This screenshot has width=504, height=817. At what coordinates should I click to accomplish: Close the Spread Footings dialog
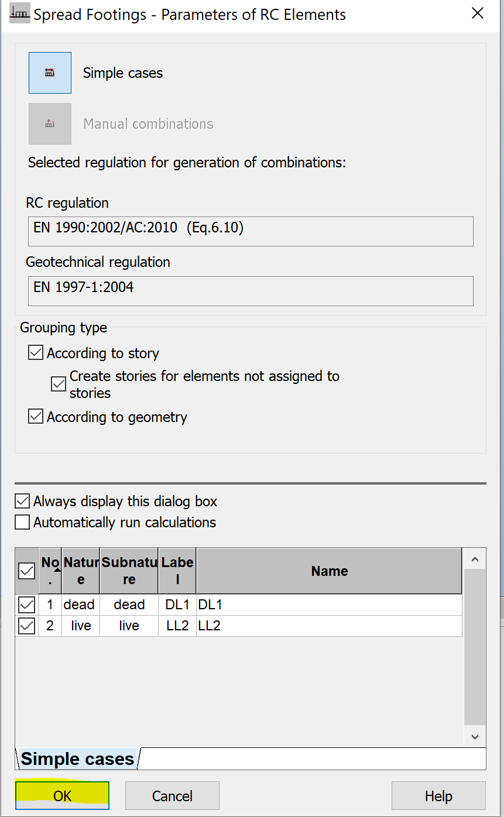click(478, 14)
